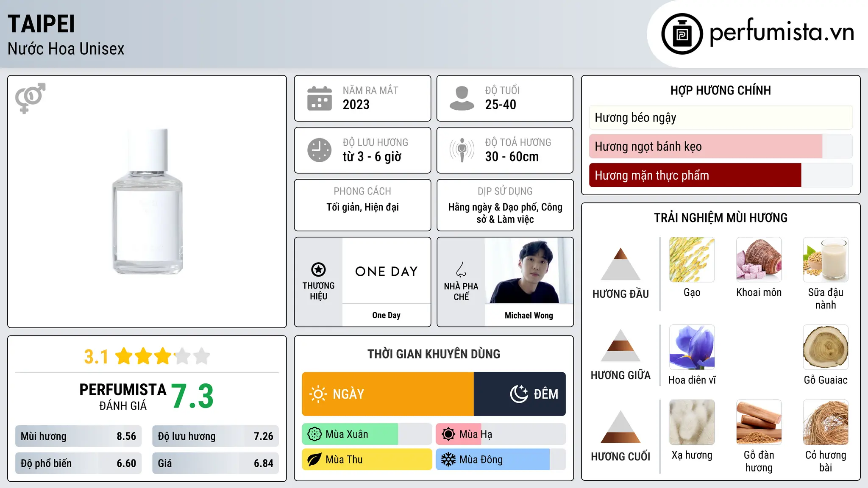Click the Hương cuối pyramid icon

pyautogui.click(x=620, y=427)
